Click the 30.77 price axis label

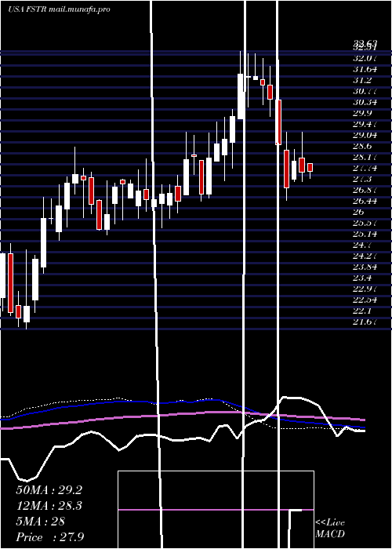point(365,92)
